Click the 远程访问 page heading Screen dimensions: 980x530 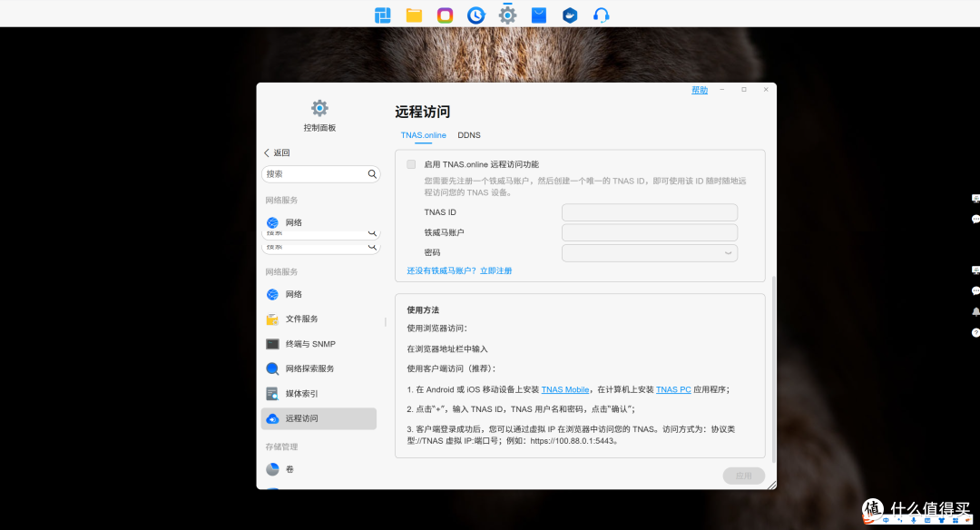[x=423, y=112]
